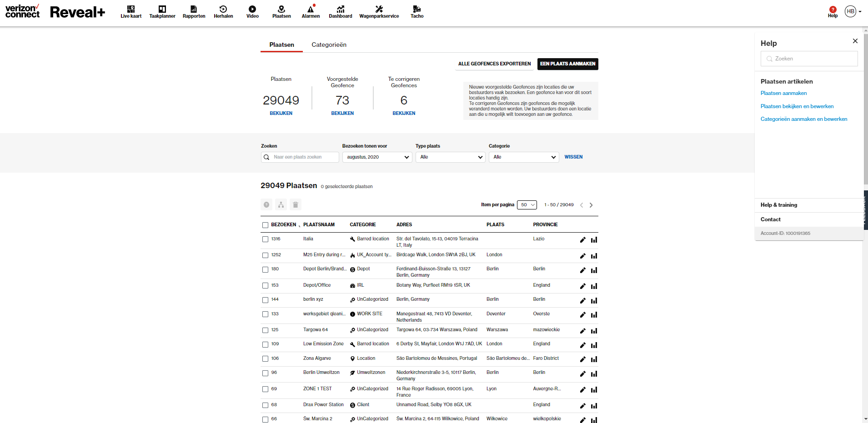The width and height of the screenshot is (868, 423).
Task: Open the Categorie filter dropdown
Action: 524,157
